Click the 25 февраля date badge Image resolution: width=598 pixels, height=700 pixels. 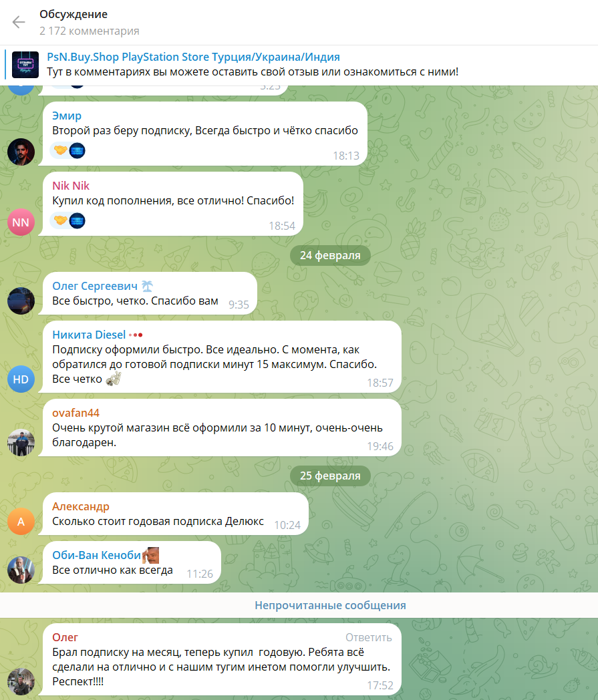[x=330, y=476]
